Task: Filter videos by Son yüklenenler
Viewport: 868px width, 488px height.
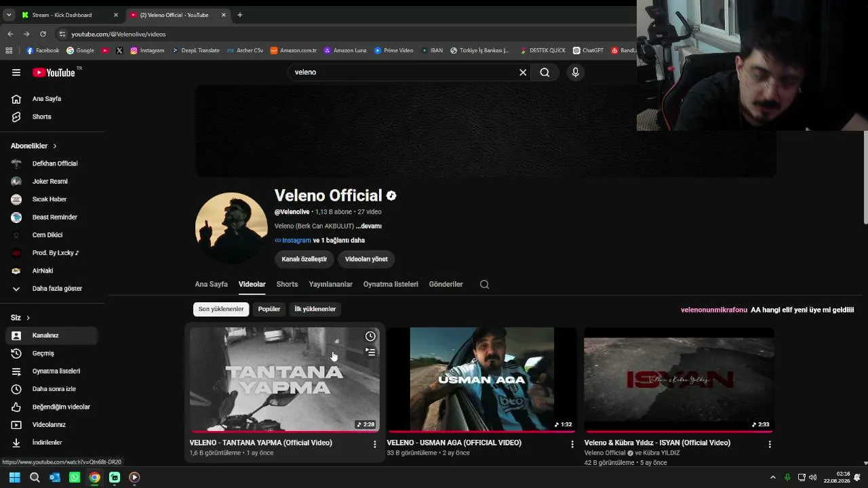Action: [x=221, y=309]
